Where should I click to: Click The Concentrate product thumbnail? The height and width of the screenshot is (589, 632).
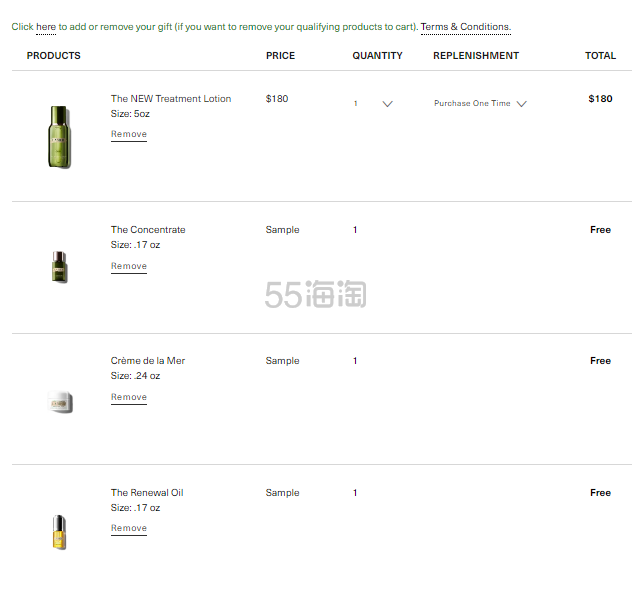[59, 266]
